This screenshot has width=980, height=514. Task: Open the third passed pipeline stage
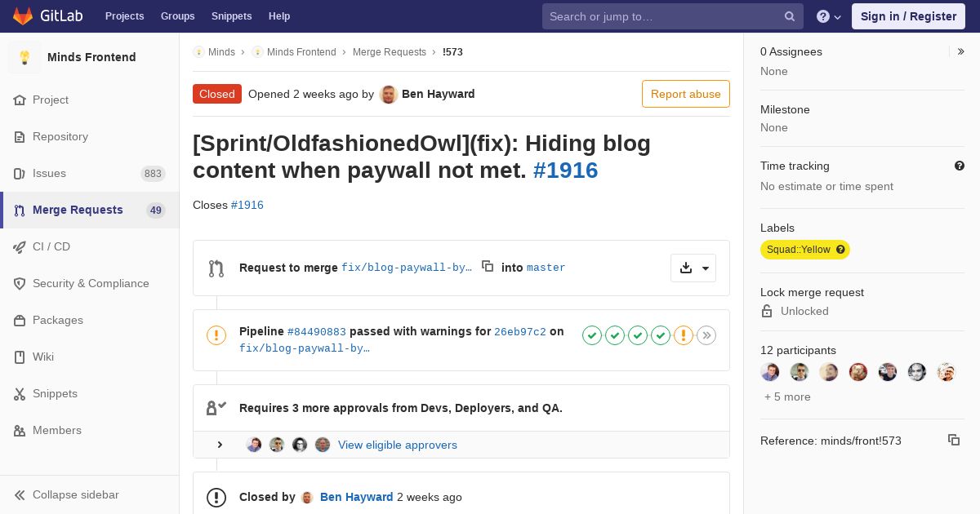coord(638,335)
